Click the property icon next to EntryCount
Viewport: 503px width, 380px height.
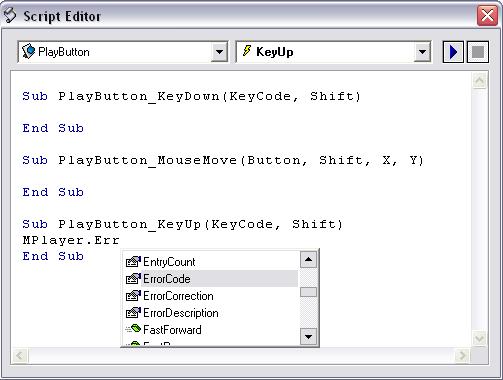[x=133, y=262]
